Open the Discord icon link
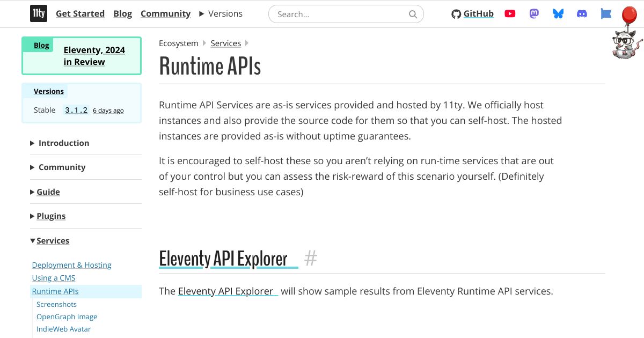Screen dimensions: 644x338 click(582, 14)
